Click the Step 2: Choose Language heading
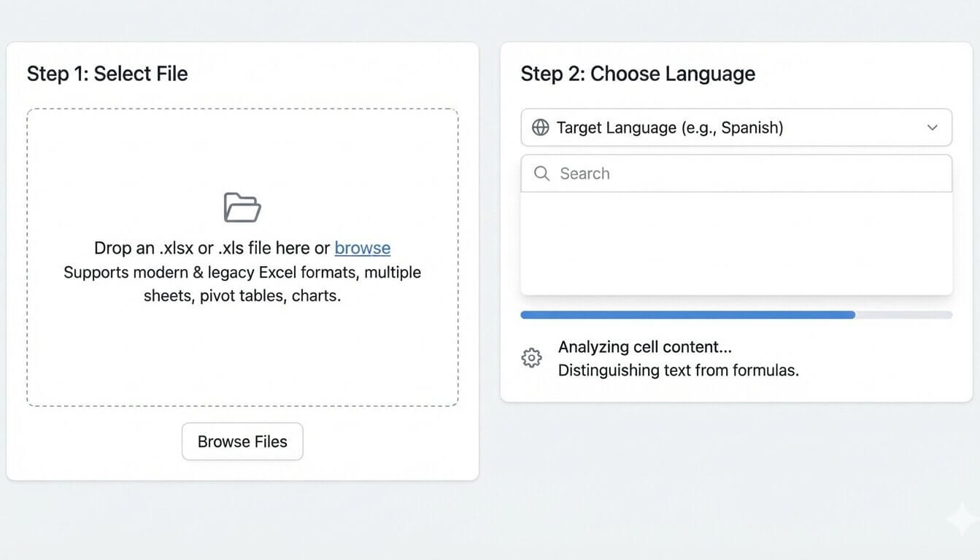Viewport: 980px width, 560px height. [x=638, y=74]
